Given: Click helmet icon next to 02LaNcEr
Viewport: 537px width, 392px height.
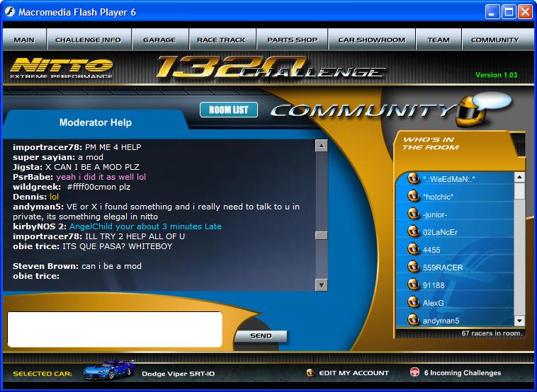Looking at the screenshot, I should 413,231.
